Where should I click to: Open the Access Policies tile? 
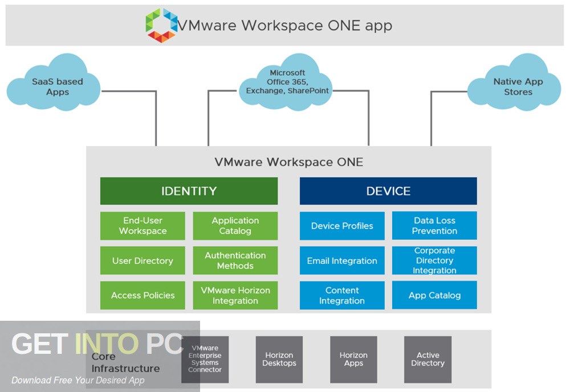(x=142, y=295)
